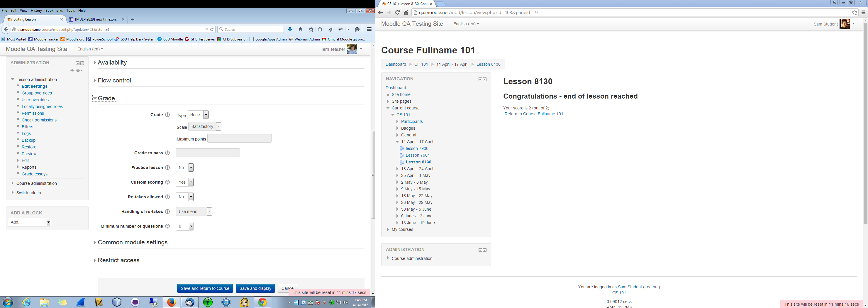
Task: Click Save and display button
Action: point(255,288)
